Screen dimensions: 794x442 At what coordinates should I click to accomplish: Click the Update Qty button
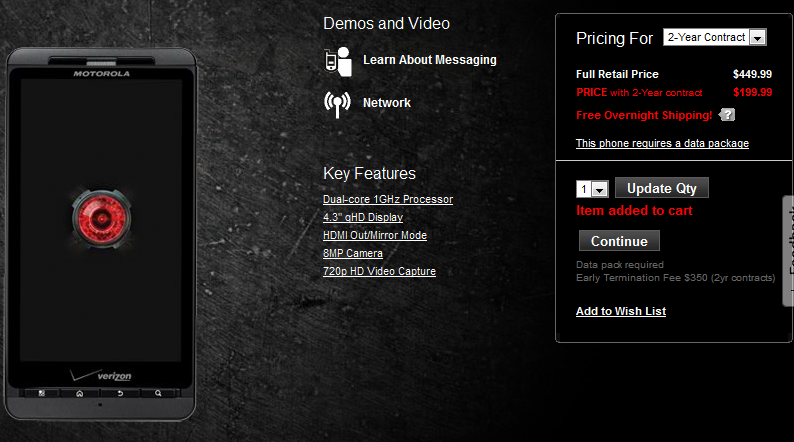661,188
